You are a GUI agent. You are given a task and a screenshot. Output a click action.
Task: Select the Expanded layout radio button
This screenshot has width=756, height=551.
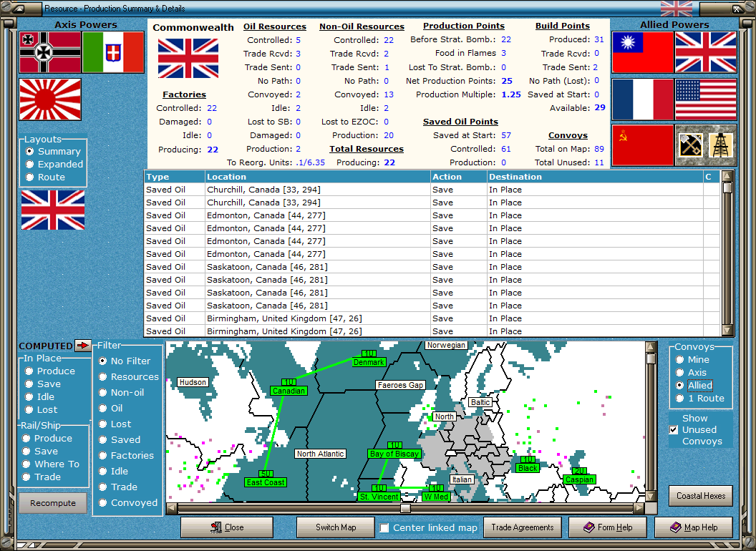click(x=30, y=165)
